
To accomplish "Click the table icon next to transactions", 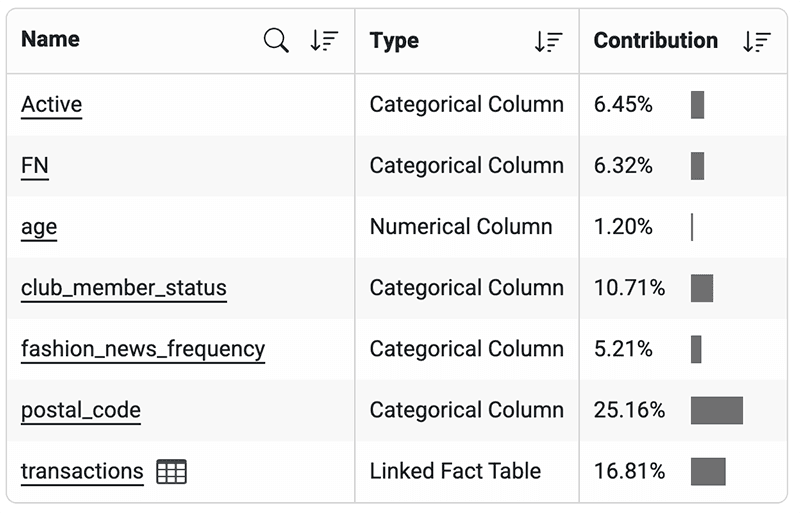I will click(x=172, y=472).
